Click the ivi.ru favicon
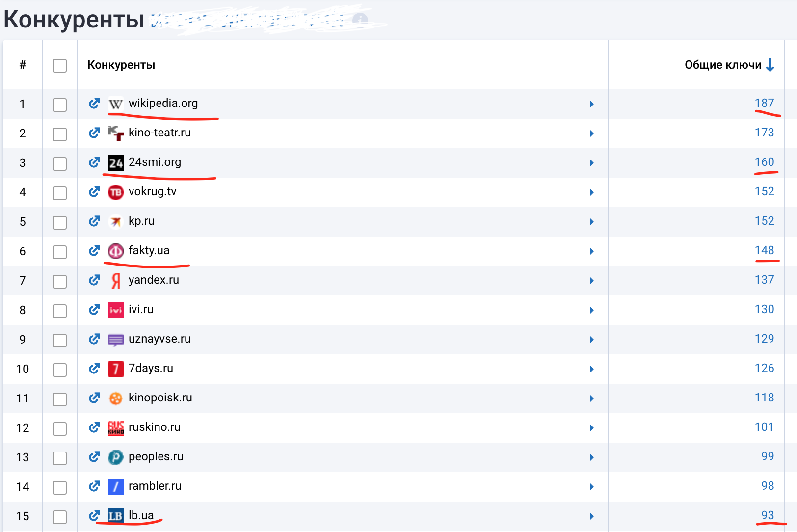Image resolution: width=797 pixels, height=532 pixels. point(115,310)
